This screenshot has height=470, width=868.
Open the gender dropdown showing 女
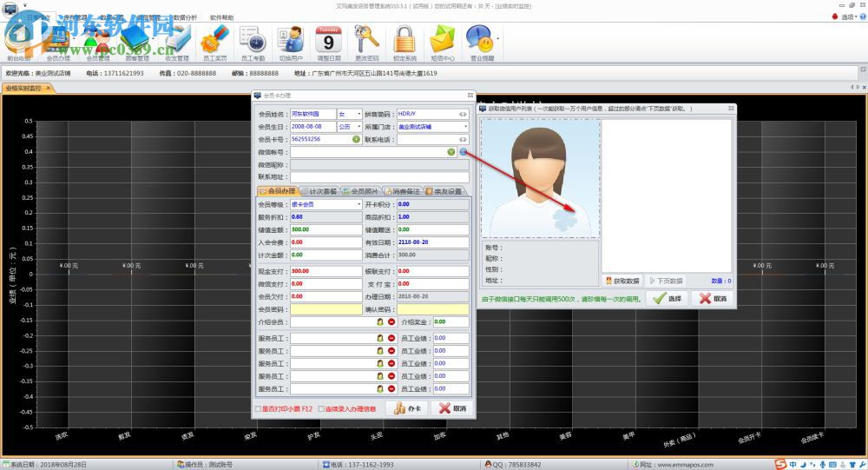pyautogui.click(x=350, y=114)
